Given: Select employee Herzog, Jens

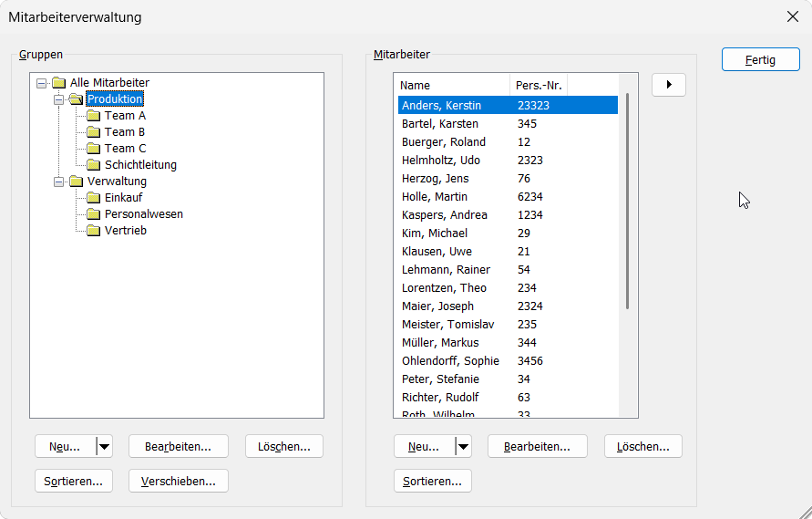Looking at the screenshot, I should 508,179.
